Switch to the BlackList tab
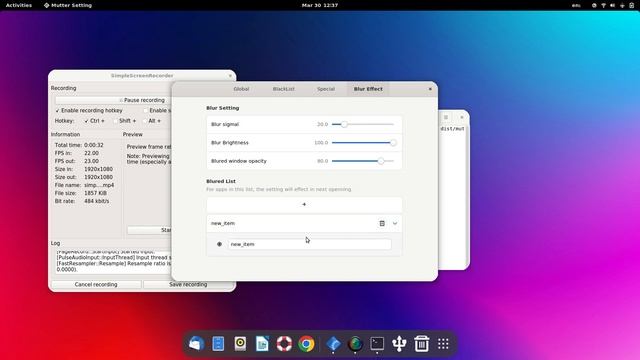The image size is (640, 360). 284,89
